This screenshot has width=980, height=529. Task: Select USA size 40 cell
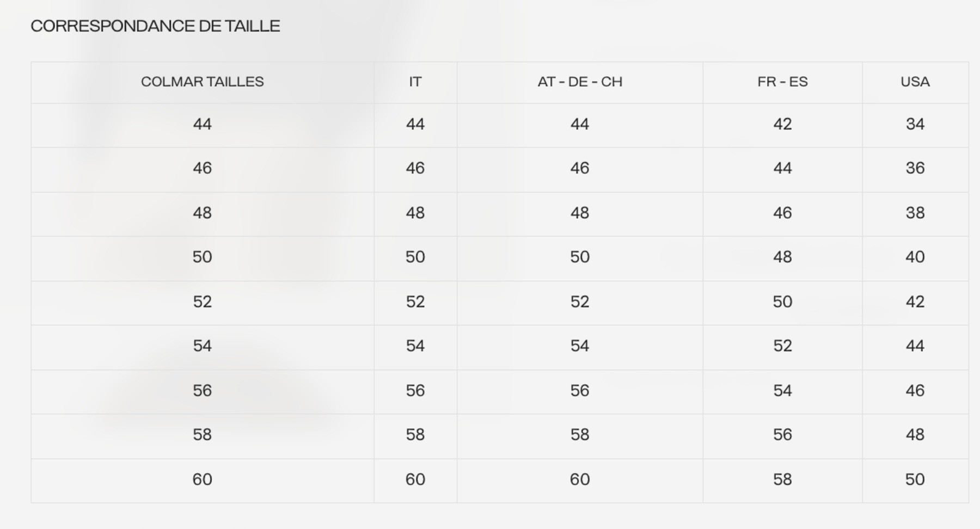[915, 257]
